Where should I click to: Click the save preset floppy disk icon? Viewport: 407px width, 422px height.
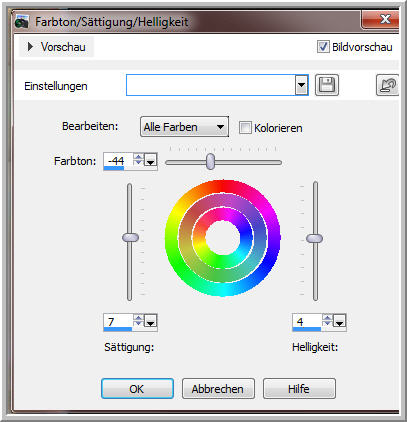327,85
